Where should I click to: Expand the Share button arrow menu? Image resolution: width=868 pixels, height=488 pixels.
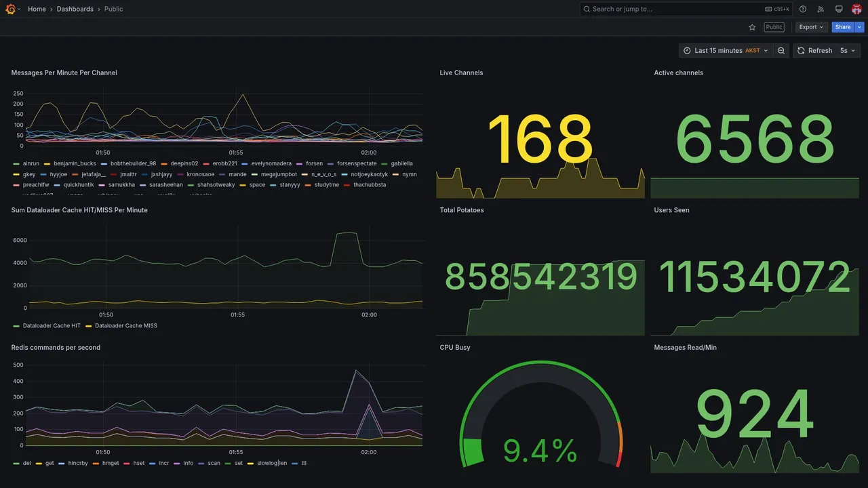(x=860, y=27)
